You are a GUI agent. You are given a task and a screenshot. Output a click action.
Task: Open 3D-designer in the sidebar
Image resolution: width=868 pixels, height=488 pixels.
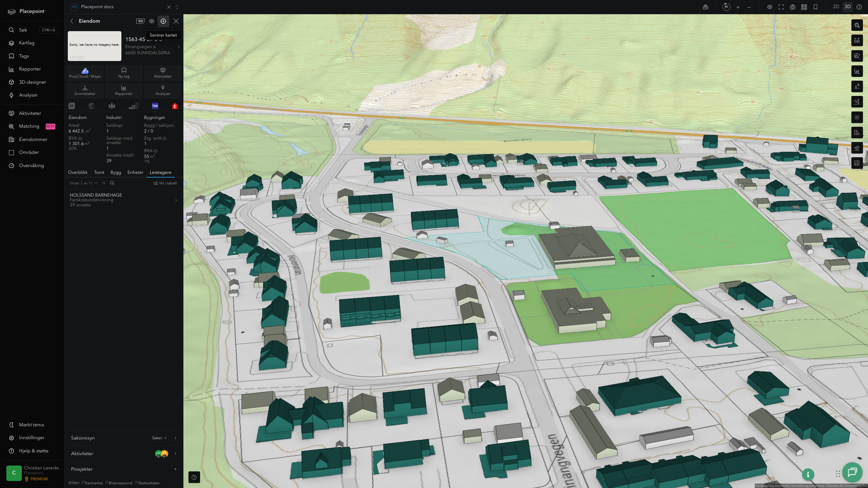coord(32,82)
